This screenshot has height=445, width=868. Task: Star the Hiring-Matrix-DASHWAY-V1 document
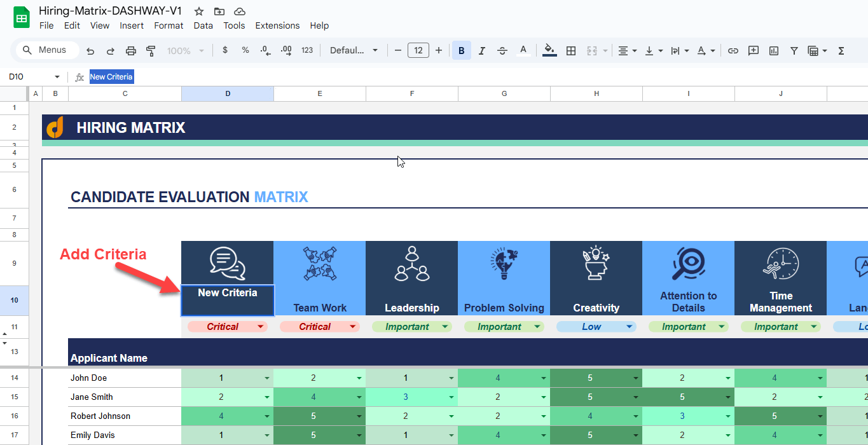click(199, 11)
